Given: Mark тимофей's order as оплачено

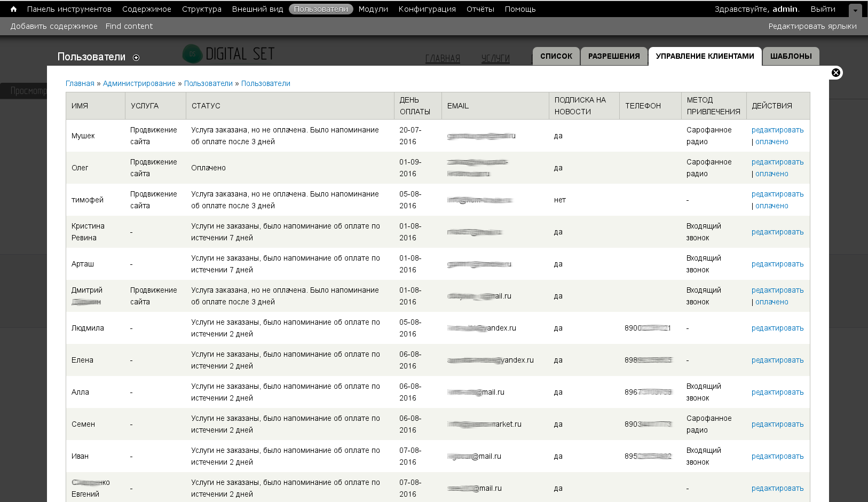Looking at the screenshot, I should point(771,206).
